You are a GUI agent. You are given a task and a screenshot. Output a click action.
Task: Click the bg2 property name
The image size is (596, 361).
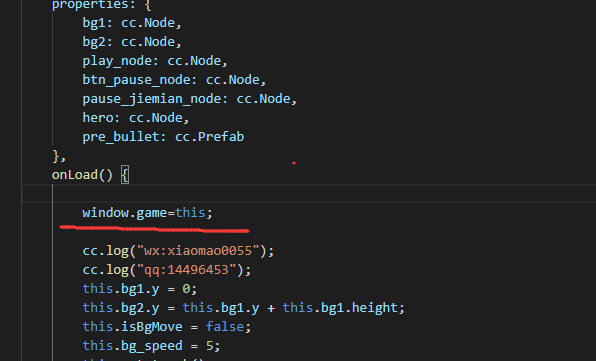[x=94, y=42]
